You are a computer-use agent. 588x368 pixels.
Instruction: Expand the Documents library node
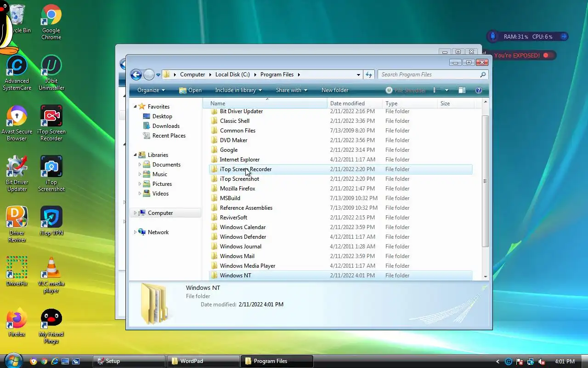pyautogui.click(x=140, y=165)
